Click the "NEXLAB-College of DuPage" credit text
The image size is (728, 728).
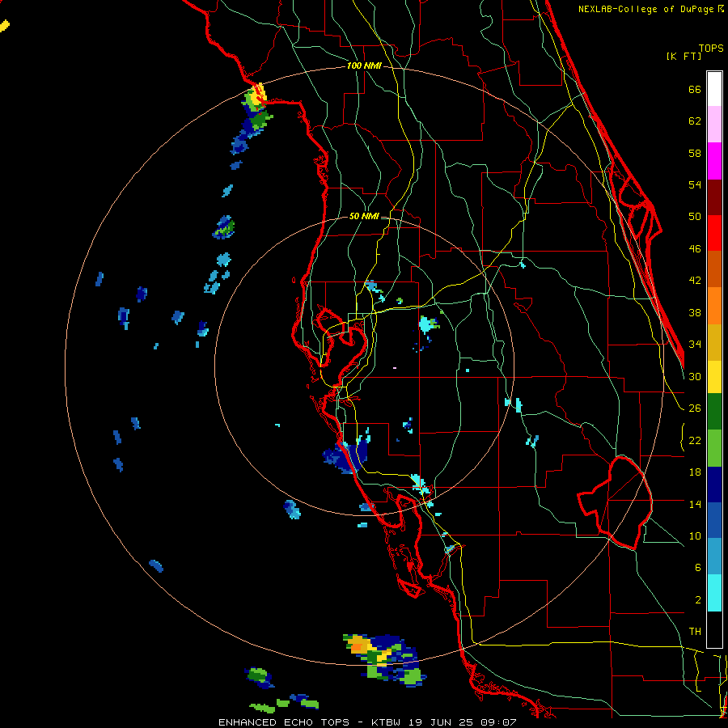[x=645, y=9]
